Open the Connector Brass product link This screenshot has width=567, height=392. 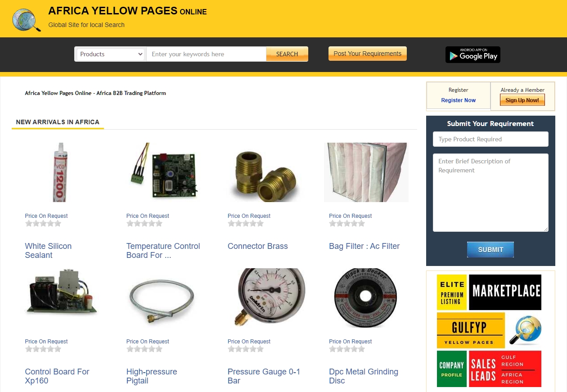tap(257, 246)
